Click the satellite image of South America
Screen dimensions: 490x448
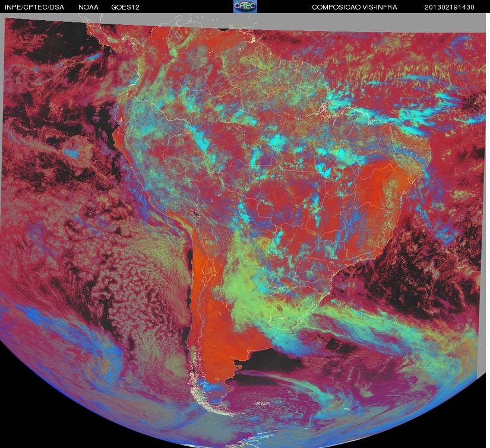pyautogui.click(x=245, y=230)
